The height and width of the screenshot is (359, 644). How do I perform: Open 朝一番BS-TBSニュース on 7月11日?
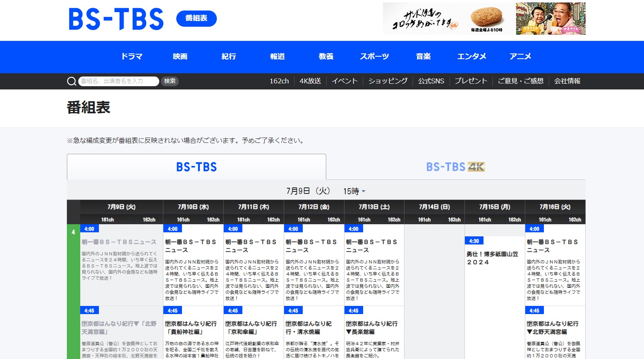(x=251, y=246)
